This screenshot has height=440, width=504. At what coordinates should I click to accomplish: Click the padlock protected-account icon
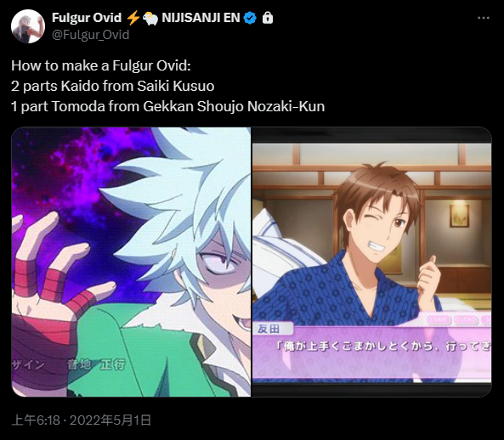coord(268,18)
